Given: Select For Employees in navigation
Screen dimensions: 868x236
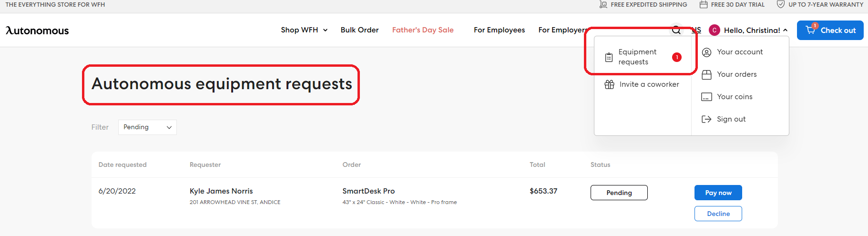Looking at the screenshot, I should [499, 30].
